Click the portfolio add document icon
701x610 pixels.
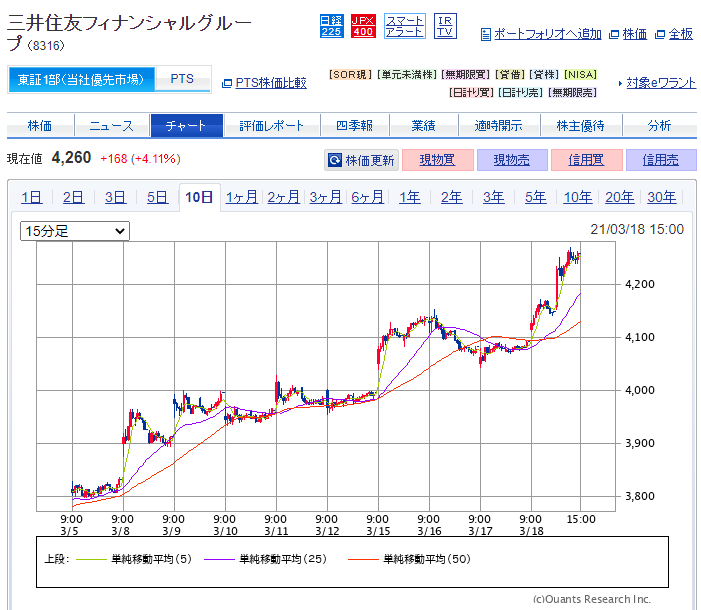tap(486, 34)
